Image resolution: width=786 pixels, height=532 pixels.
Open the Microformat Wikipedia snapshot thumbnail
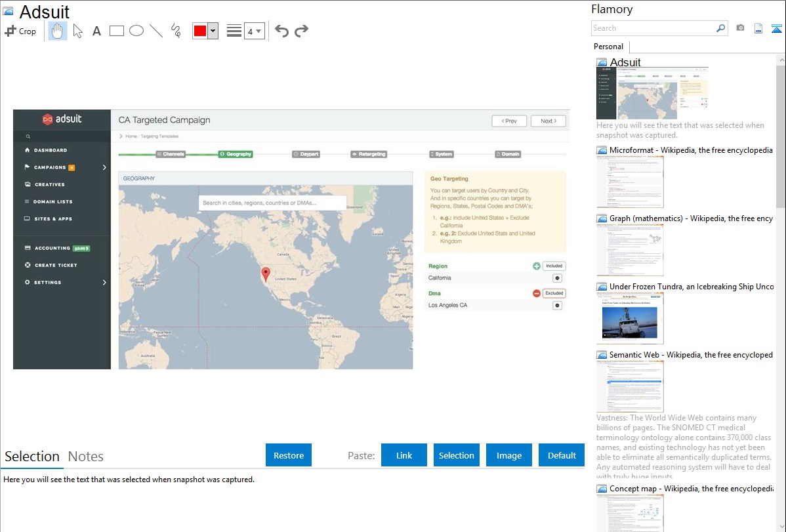(x=630, y=182)
